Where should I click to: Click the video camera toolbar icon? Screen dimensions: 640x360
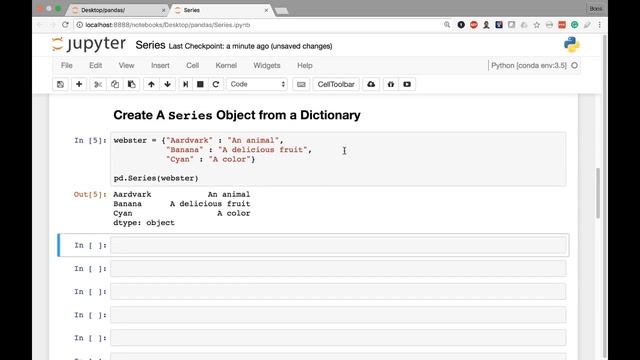click(x=407, y=84)
